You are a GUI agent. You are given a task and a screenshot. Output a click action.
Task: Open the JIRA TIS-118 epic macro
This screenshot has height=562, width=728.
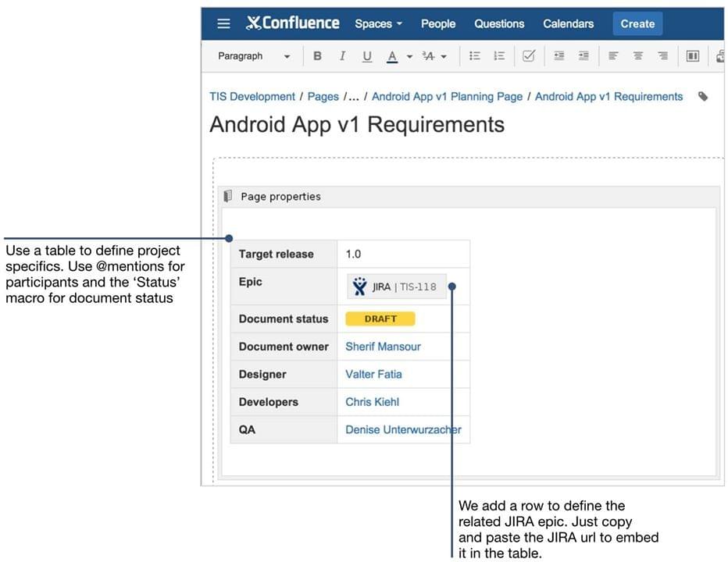pyautogui.click(x=397, y=286)
